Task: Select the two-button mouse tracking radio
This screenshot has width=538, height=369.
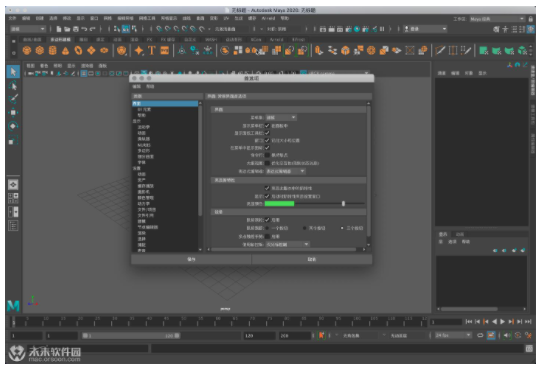Action: (304, 228)
